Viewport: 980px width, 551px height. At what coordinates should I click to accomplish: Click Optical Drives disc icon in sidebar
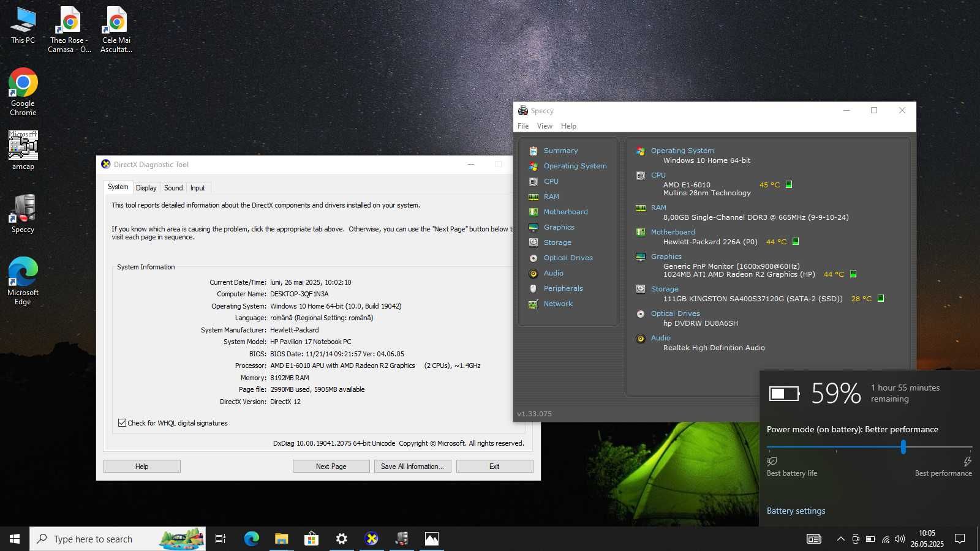[x=533, y=258]
